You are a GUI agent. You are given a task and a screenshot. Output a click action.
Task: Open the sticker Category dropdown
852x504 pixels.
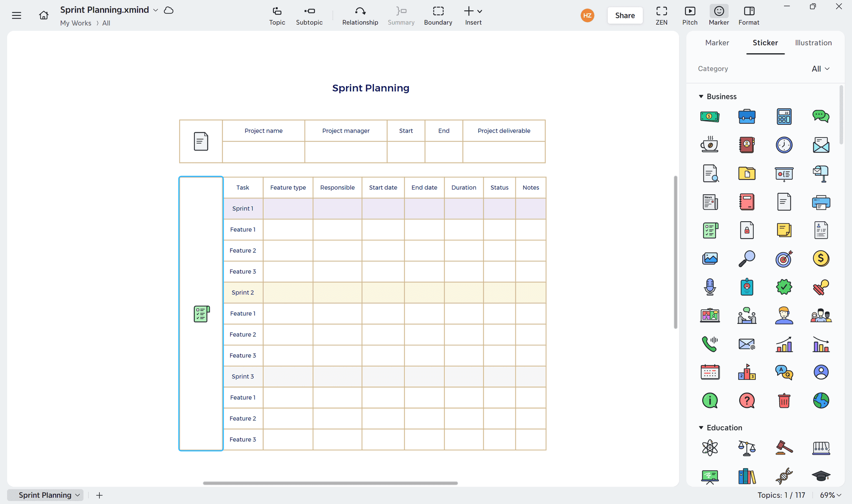(x=820, y=69)
